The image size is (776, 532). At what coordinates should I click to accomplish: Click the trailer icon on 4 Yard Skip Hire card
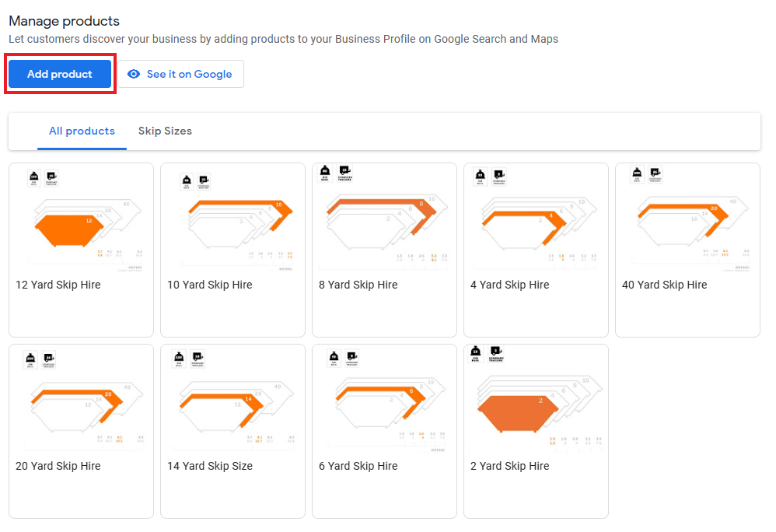pyautogui.click(x=498, y=176)
